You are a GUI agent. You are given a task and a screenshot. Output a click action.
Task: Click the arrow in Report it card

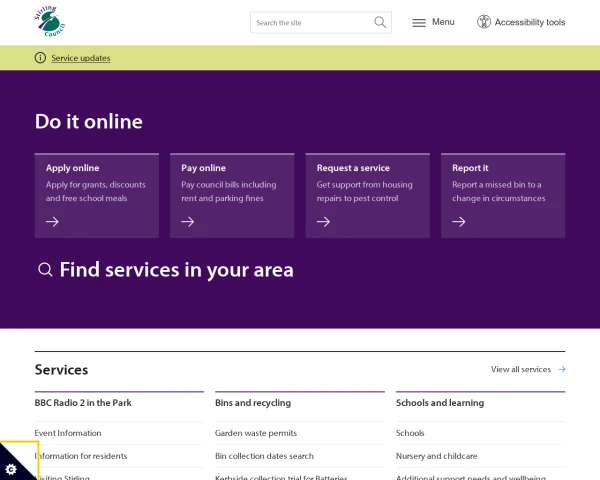[x=459, y=222]
